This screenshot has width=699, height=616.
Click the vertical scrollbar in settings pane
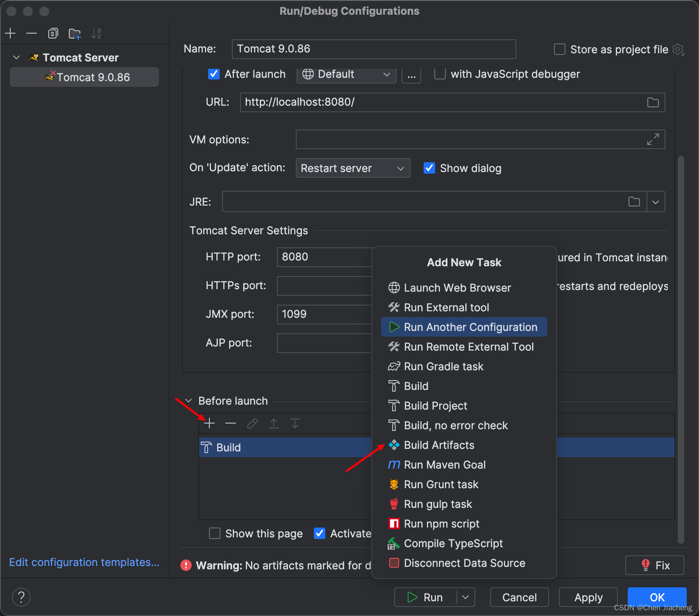[681, 349]
